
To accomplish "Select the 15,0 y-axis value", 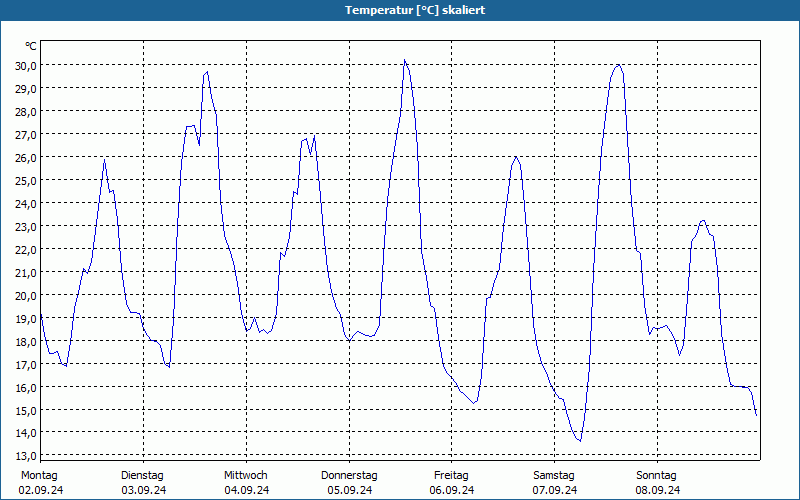I will click(x=26, y=410).
